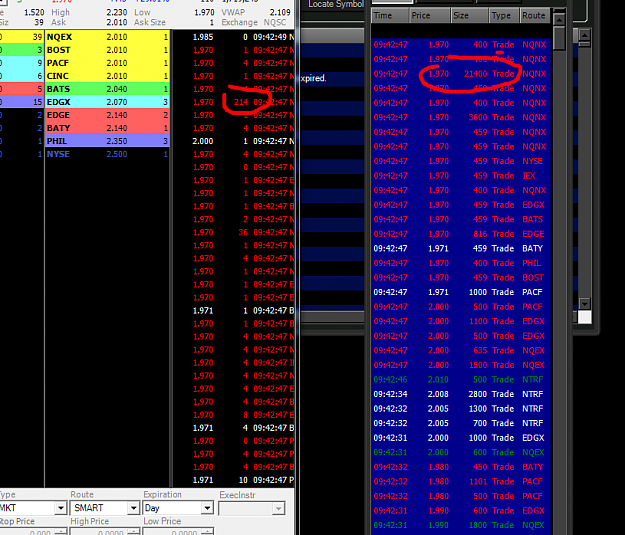
Task: Select the EDGE 2.140 ask row
Action: point(108,115)
